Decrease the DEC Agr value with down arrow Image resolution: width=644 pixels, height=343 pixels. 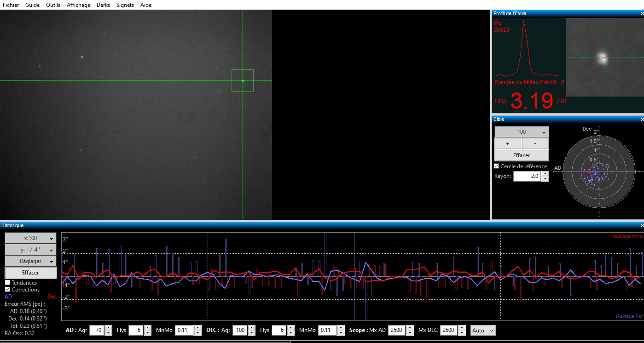251,333
